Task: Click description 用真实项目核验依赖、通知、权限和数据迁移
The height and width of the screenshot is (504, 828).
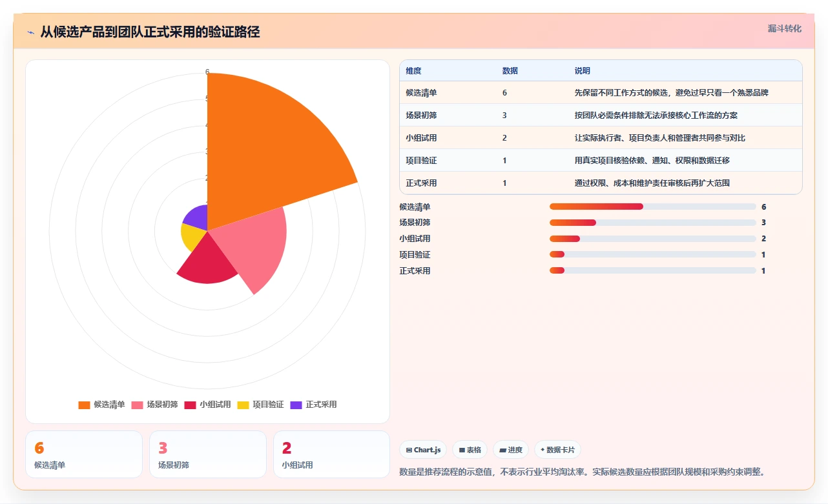Action: tap(652, 161)
